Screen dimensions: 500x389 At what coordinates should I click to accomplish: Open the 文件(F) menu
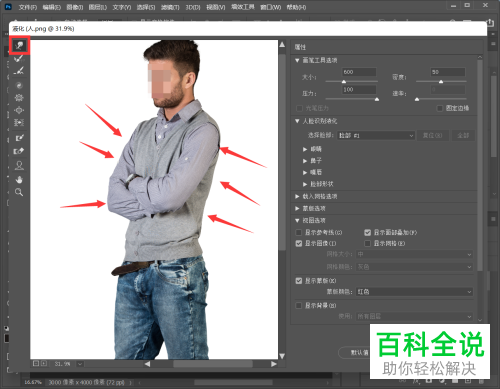pyautogui.click(x=28, y=7)
